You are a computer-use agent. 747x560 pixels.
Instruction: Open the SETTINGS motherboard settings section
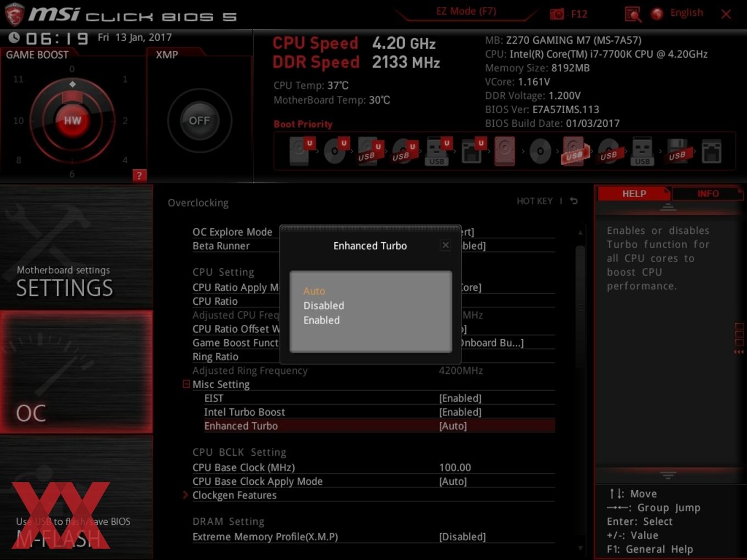point(76,247)
